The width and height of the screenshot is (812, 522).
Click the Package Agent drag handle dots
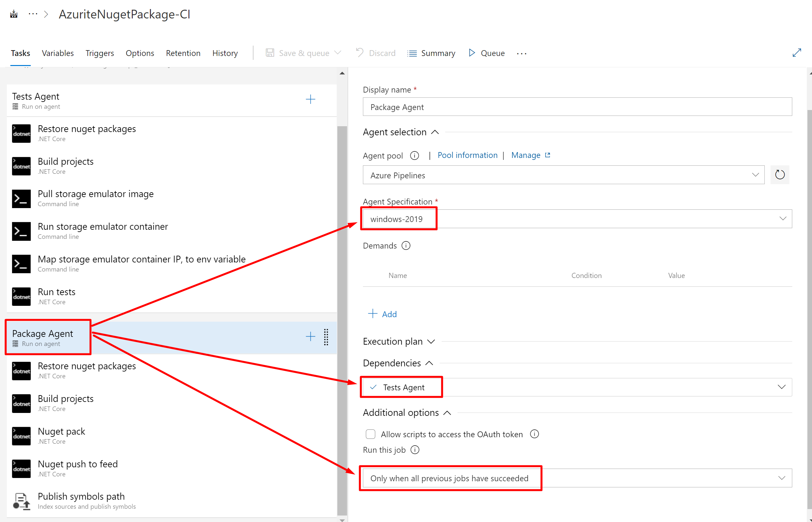click(326, 337)
